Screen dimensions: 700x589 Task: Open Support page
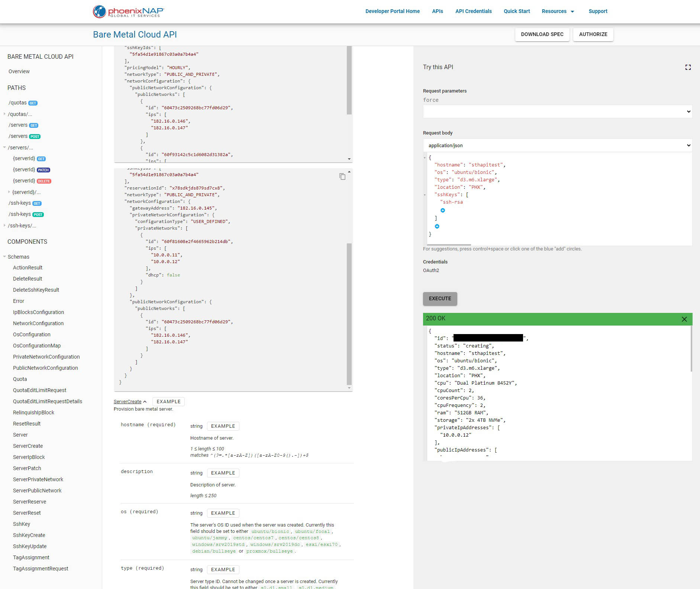coord(598,11)
